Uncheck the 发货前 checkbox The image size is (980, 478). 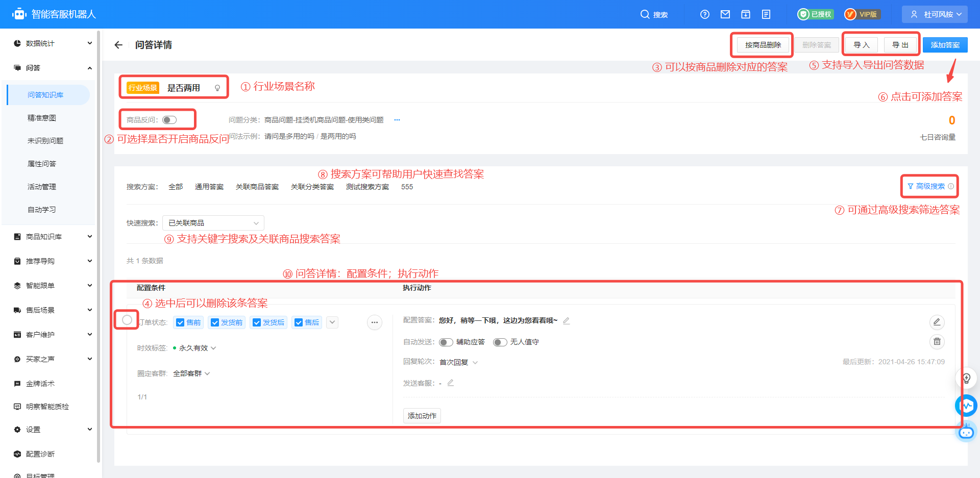(215, 322)
